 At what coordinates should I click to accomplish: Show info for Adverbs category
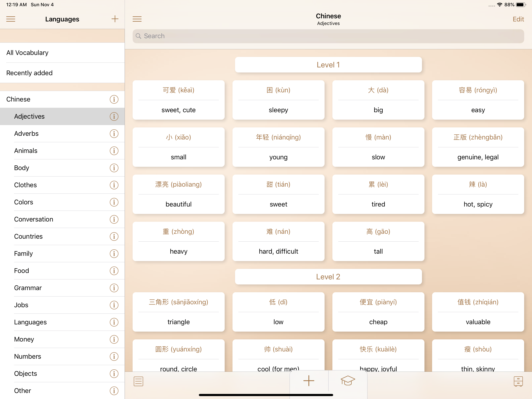[114, 134]
